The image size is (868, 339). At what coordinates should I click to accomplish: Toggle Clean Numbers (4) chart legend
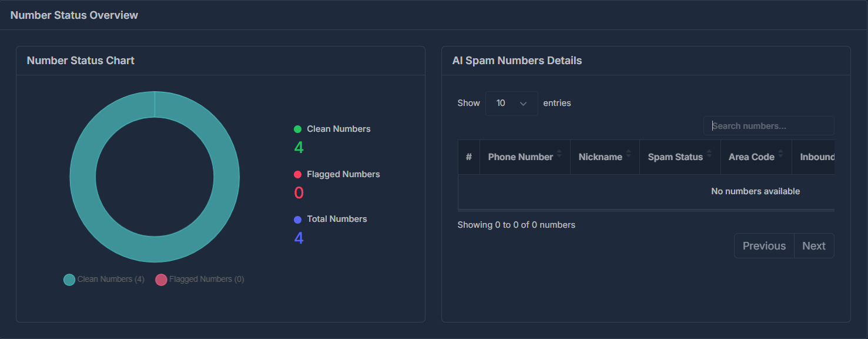pos(104,280)
